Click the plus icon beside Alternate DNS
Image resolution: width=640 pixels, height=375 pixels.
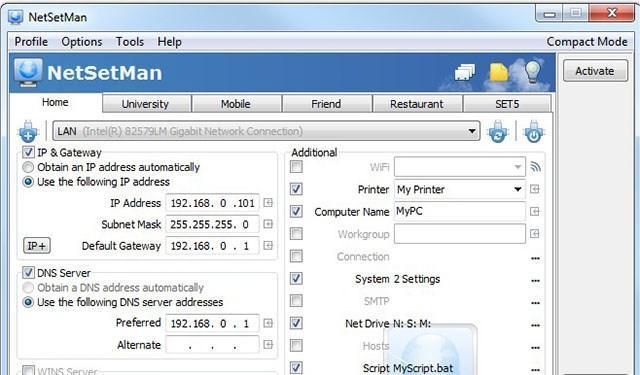(268, 344)
